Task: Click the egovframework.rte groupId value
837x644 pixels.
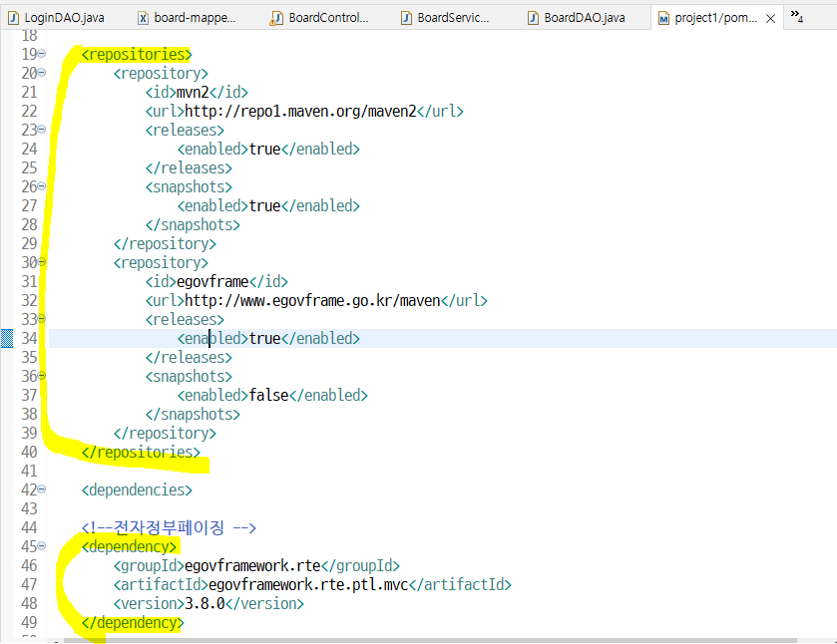Action: click(252, 565)
